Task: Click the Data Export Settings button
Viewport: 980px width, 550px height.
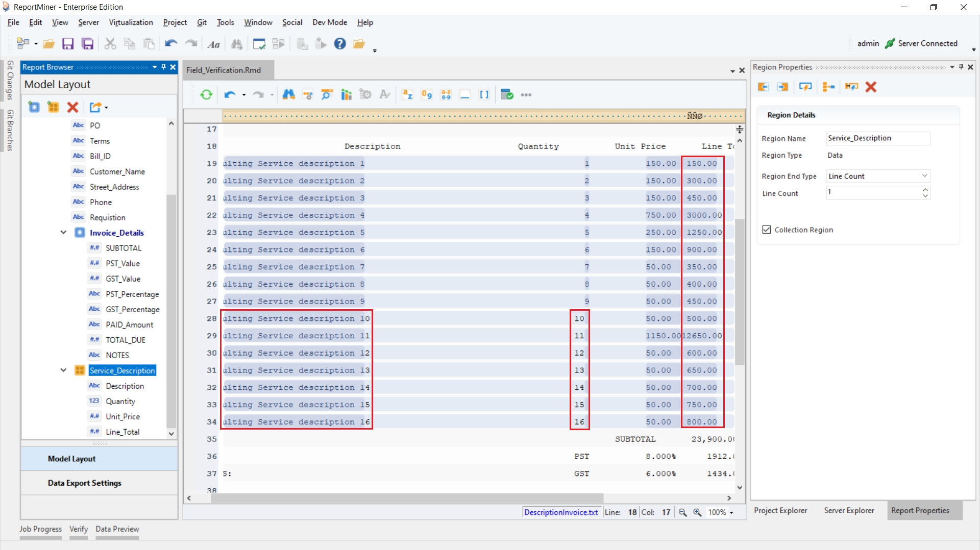Action: (85, 483)
